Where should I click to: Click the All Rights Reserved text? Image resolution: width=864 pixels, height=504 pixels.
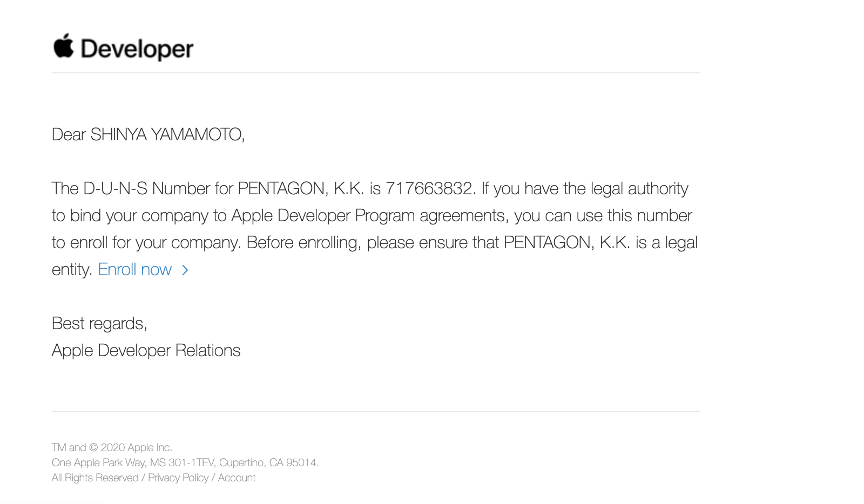(x=95, y=478)
